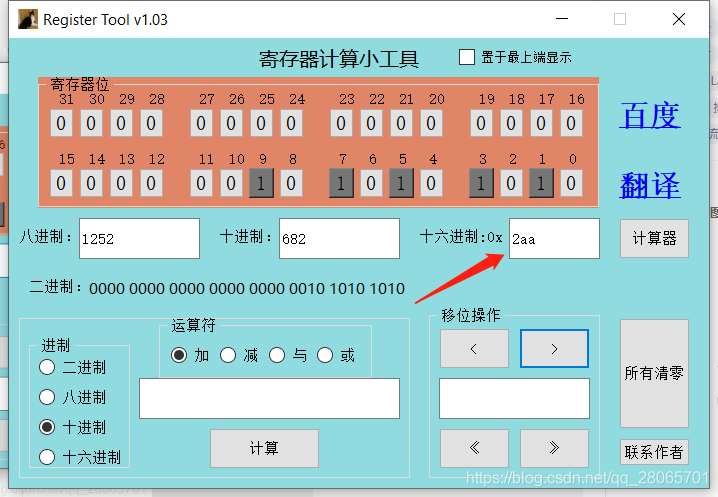The height and width of the screenshot is (497, 718).
Task: Toggle register bit 24
Action: click(x=291, y=123)
